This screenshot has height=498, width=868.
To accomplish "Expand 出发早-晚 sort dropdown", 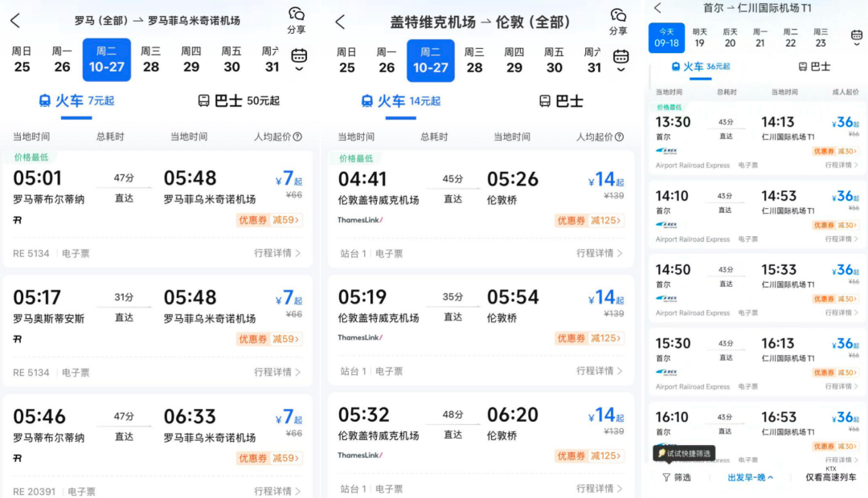I will coord(750,477).
